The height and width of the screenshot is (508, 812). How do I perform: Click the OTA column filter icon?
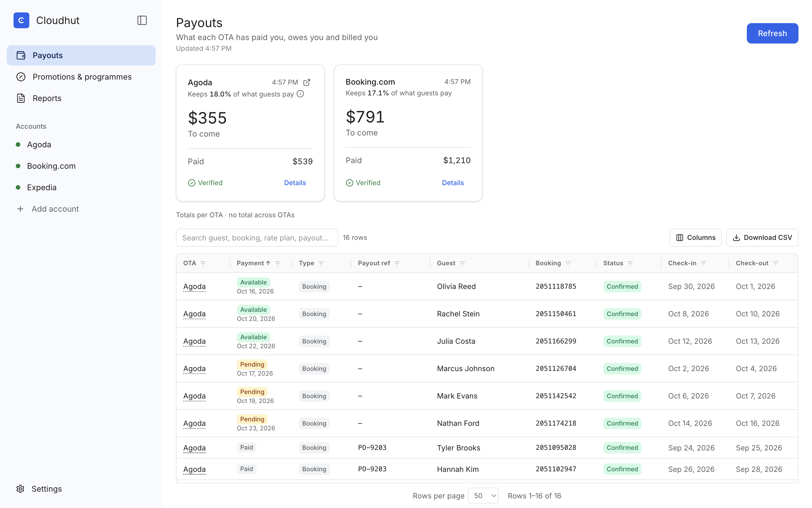[x=203, y=263]
